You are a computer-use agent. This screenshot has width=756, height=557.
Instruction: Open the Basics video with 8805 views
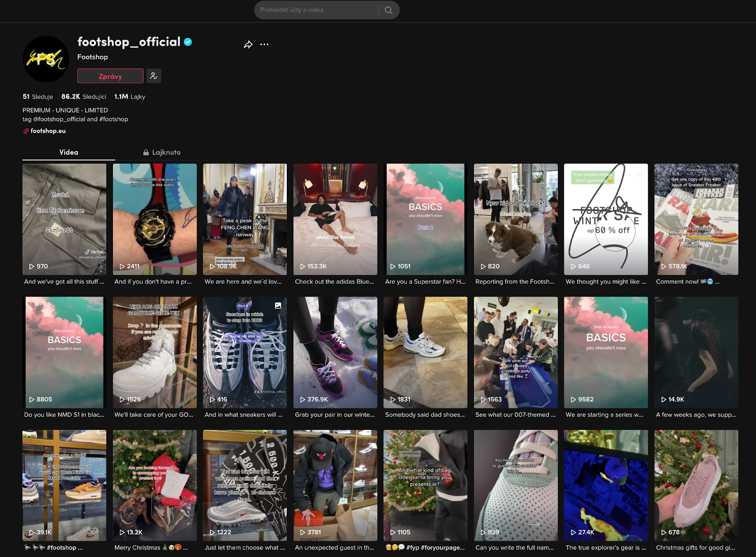point(64,352)
